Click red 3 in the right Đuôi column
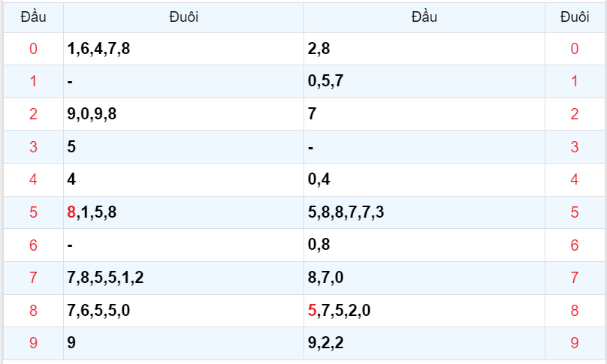This screenshot has height=364, width=607. tap(575, 147)
